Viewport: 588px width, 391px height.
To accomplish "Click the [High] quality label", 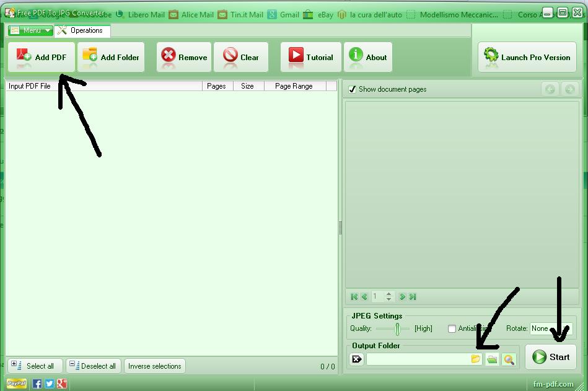I will [x=423, y=328].
